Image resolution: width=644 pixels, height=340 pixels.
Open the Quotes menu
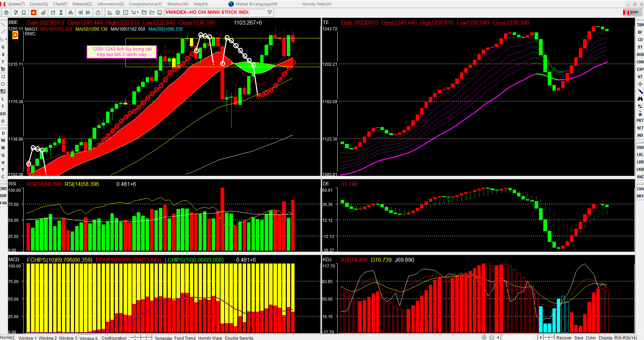pos(39,4)
